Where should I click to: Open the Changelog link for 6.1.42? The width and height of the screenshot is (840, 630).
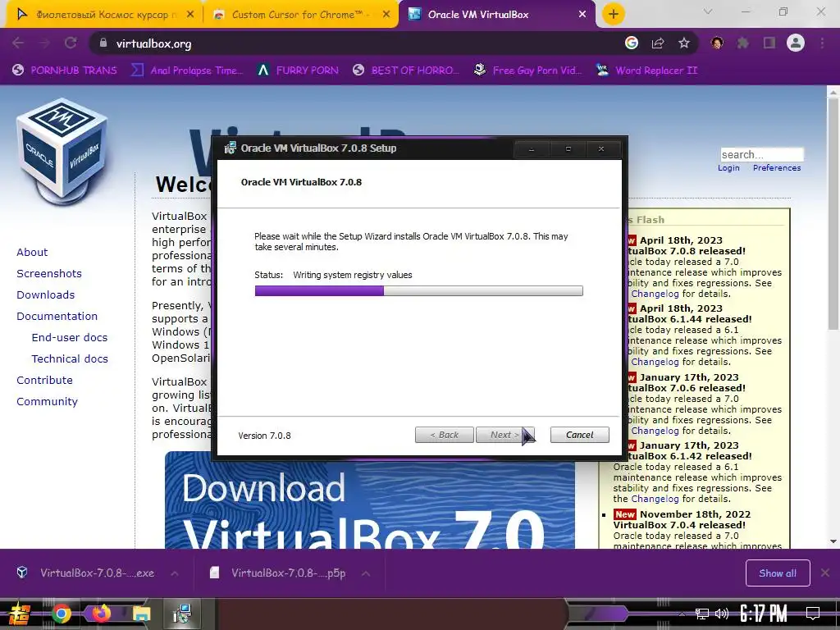coord(655,499)
